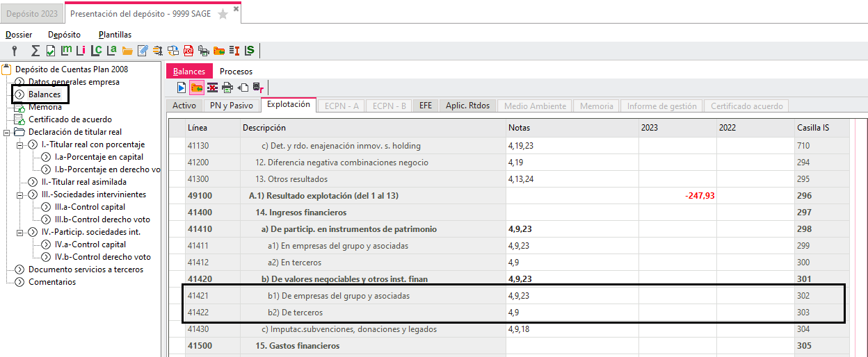Click the 2023 cell for line 41421
868x357 pixels.
pos(678,296)
